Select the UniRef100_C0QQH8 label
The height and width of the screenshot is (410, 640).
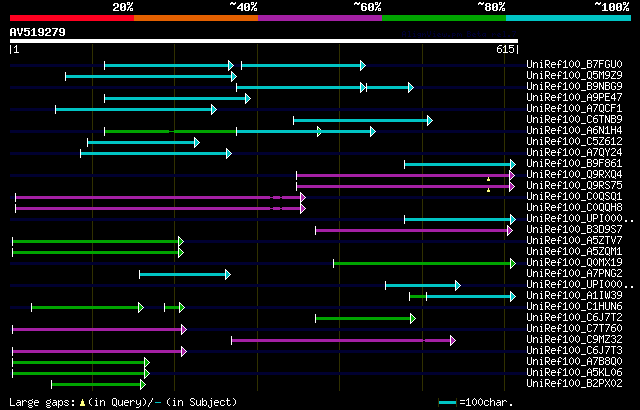[574, 208]
